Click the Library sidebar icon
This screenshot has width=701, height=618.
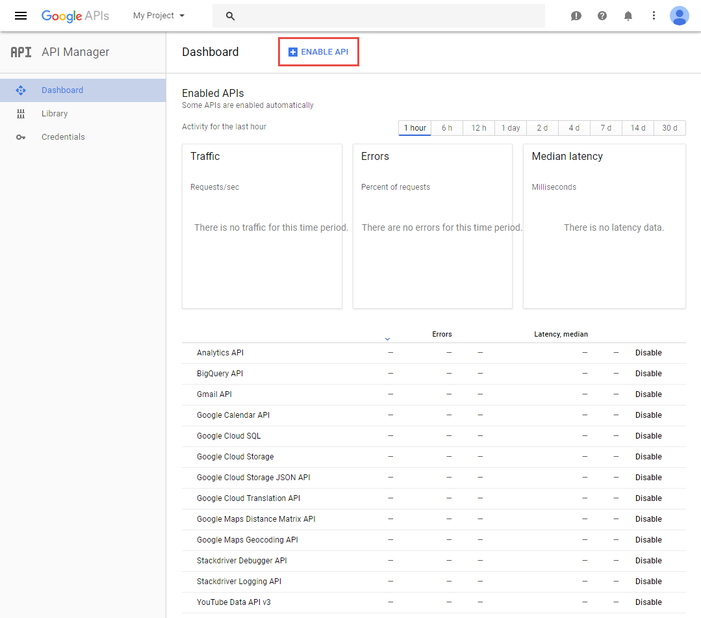[21, 114]
